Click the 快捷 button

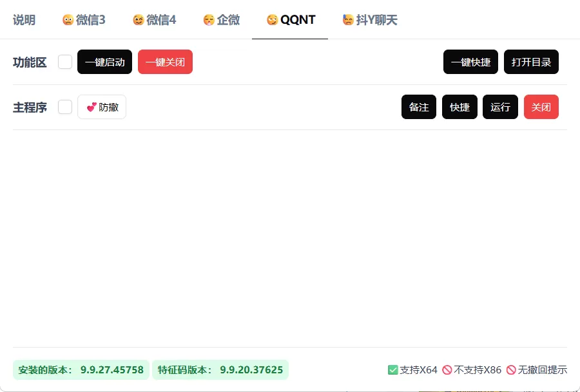click(x=459, y=107)
